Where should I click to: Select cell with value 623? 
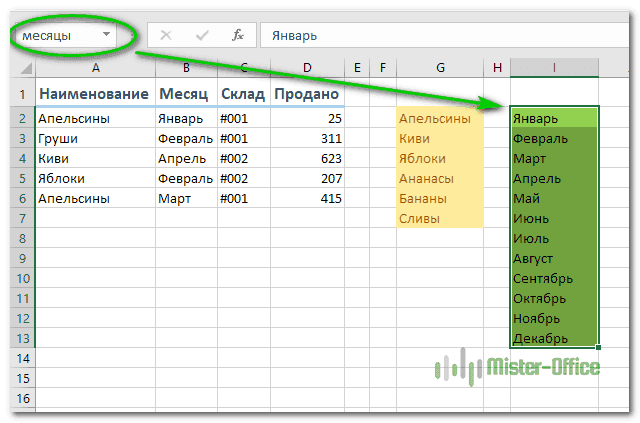(307, 158)
